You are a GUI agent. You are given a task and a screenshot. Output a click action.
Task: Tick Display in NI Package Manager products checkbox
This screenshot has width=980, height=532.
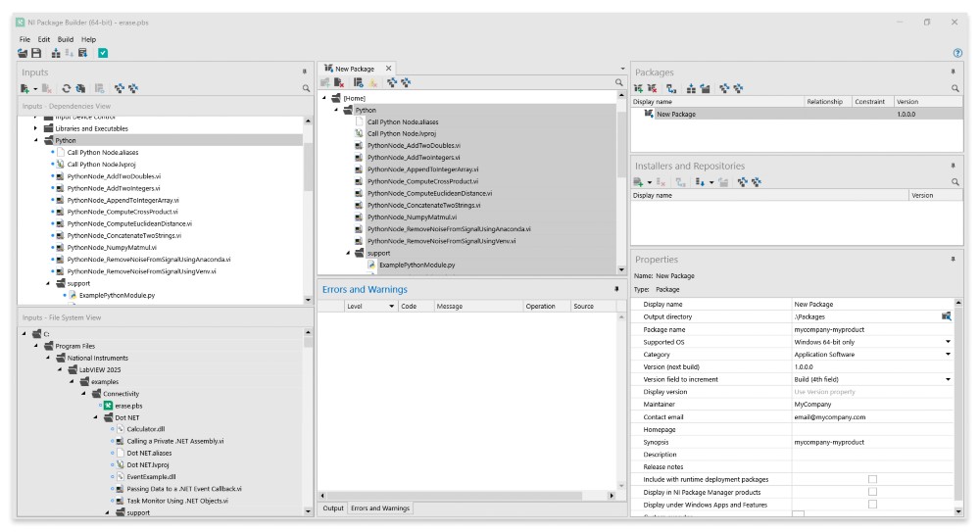[872, 492]
